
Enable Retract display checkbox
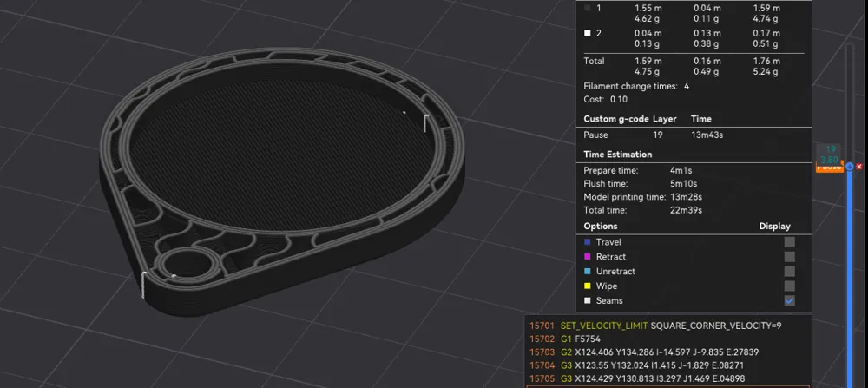[x=789, y=257]
